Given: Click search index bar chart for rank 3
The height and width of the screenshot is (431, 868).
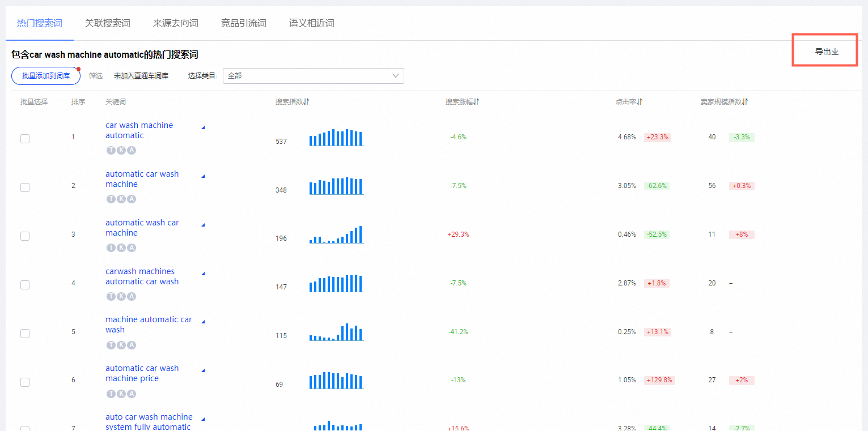Looking at the screenshot, I should 336,234.
